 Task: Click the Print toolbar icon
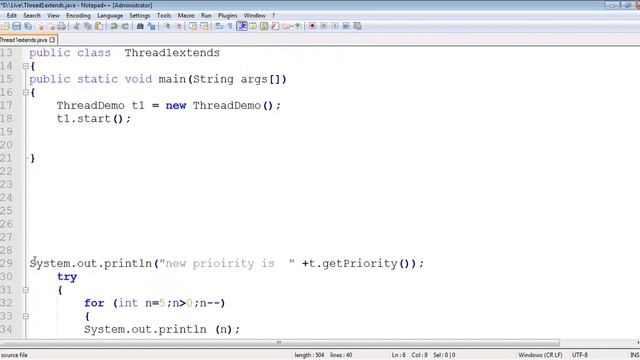coord(61,26)
